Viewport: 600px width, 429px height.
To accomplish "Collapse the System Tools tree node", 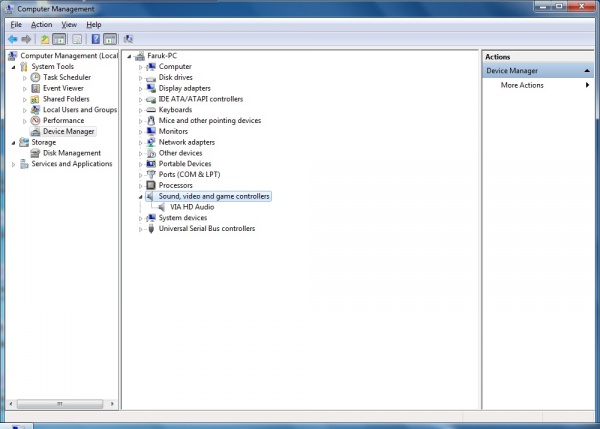I will pos(13,67).
